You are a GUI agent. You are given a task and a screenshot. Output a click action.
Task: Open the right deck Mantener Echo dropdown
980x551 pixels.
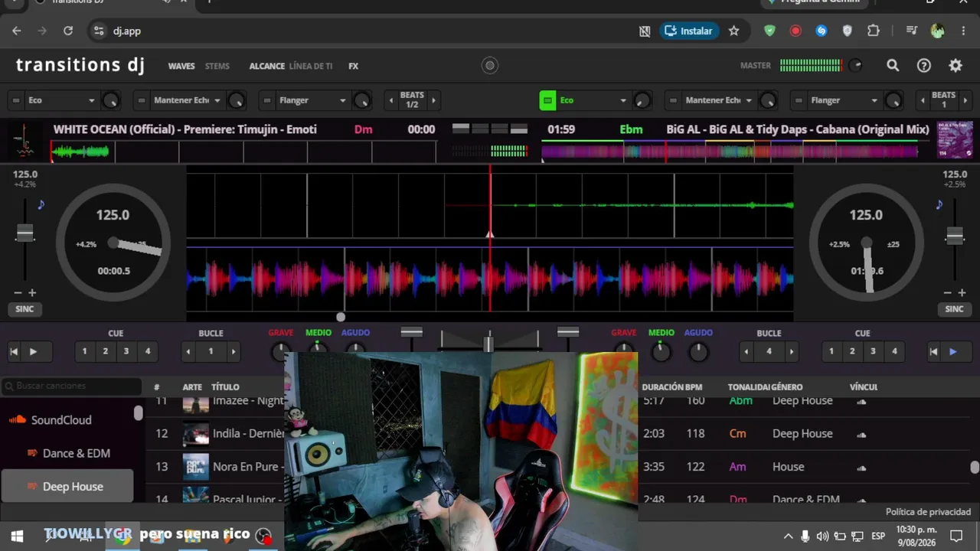point(719,100)
